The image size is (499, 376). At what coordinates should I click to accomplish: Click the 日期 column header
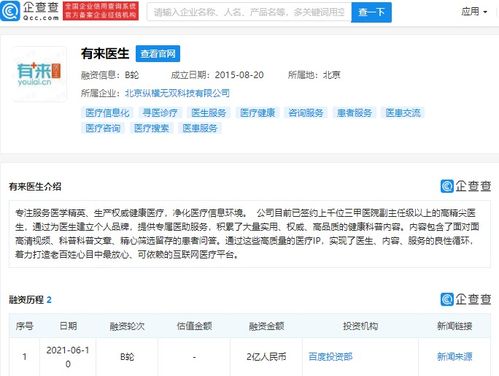click(68, 326)
